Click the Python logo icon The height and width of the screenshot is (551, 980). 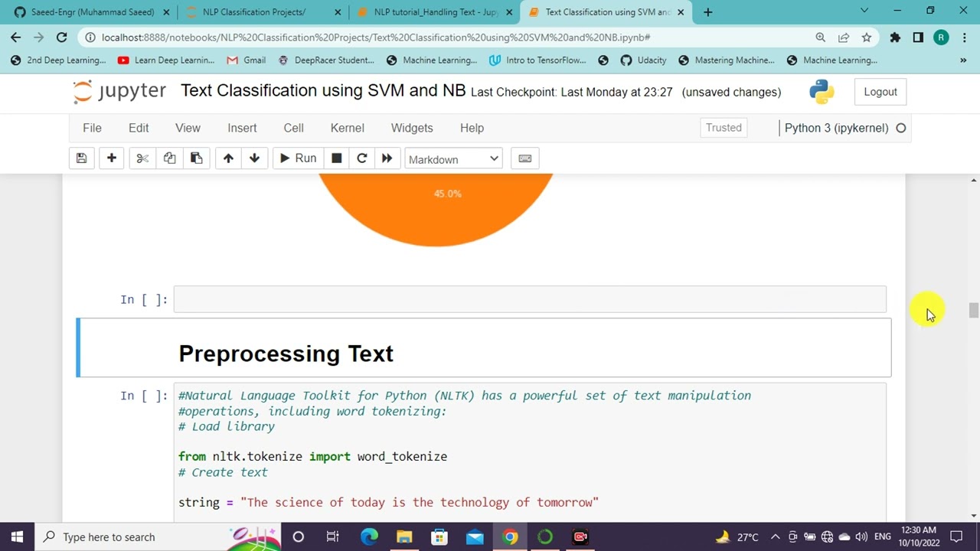tap(822, 92)
